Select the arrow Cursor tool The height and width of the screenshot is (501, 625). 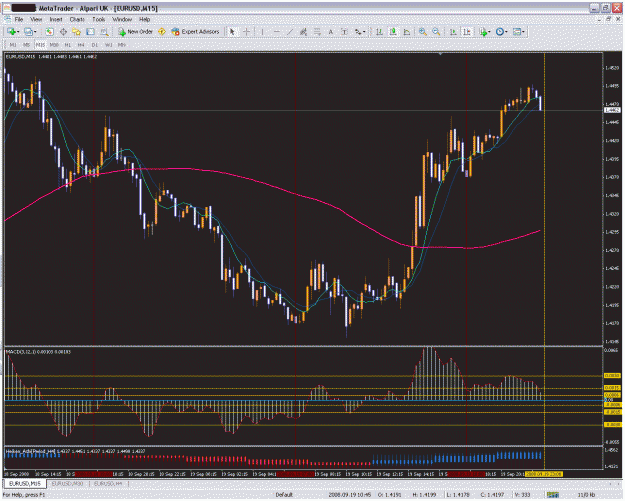coord(232,32)
